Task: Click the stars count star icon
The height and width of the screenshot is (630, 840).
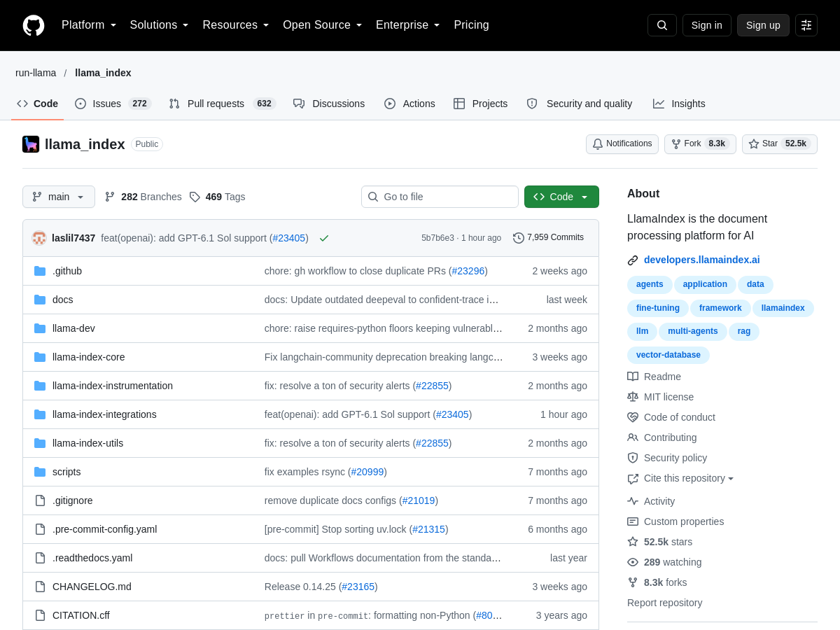Action: pyautogui.click(x=633, y=542)
